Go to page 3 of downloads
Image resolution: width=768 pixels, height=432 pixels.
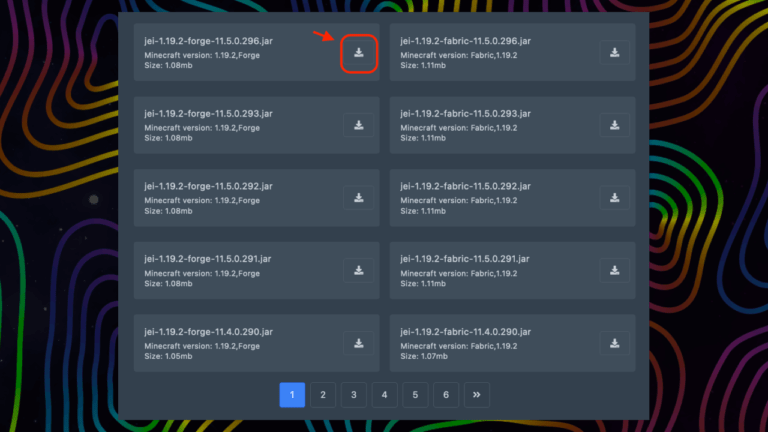tap(353, 395)
